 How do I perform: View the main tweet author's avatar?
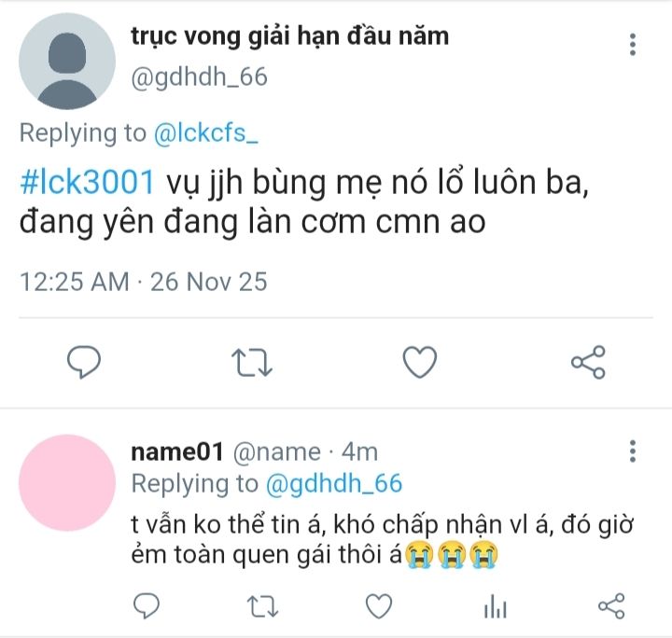click(64, 62)
